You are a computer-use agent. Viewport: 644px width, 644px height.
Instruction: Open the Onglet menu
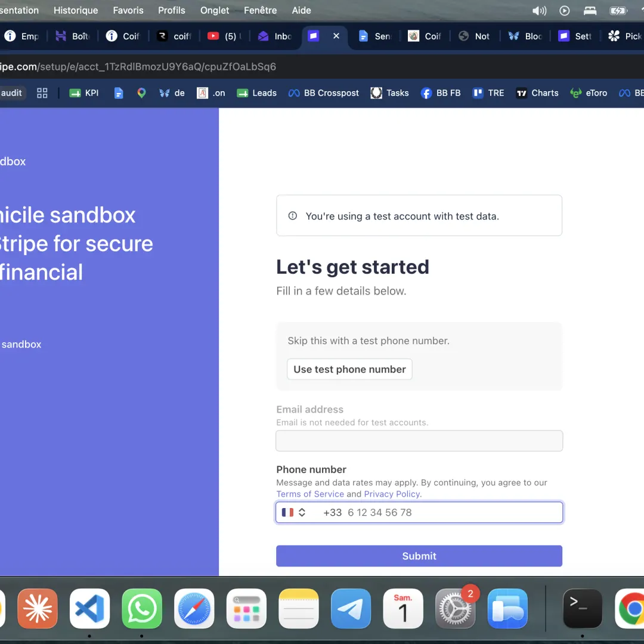pos(215,10)
